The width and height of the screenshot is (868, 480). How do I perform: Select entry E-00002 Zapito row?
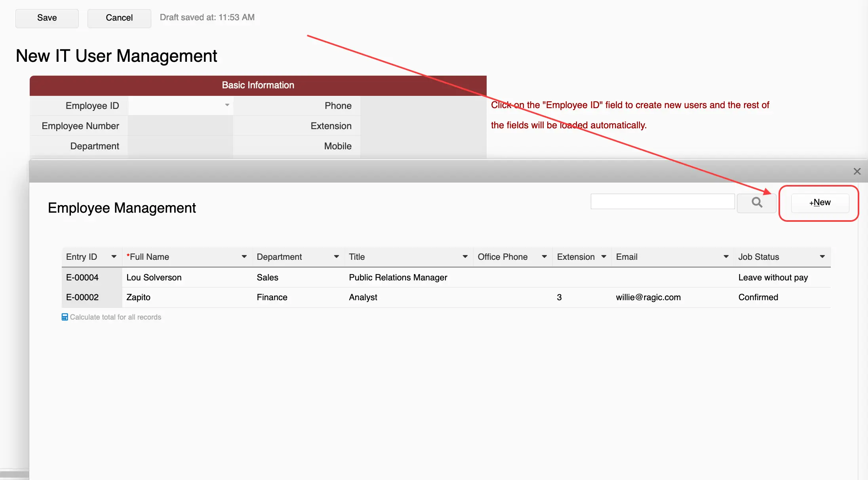pyautogui.click(x=138, y=297)
